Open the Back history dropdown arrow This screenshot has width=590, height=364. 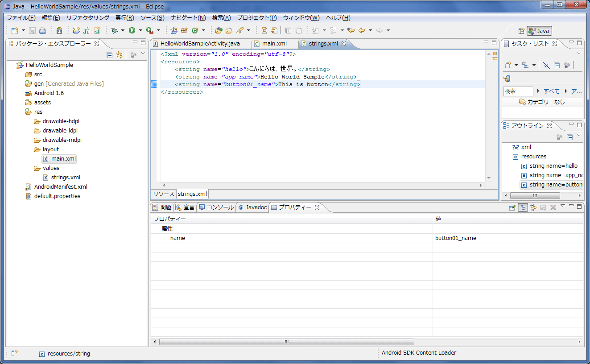(370, 30)
